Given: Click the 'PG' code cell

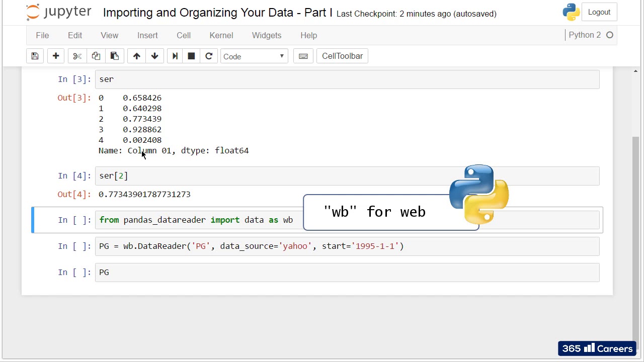Looking at the screenshot, I should (347, 273).
